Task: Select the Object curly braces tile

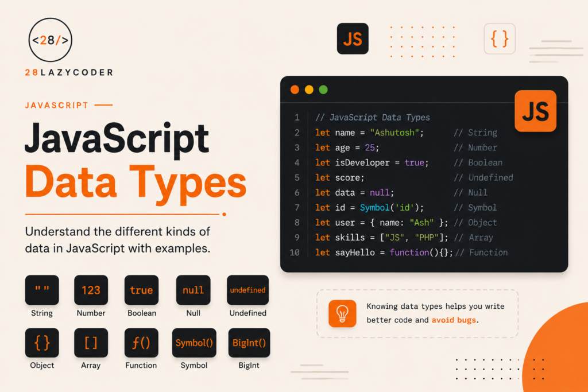Action: pos(42,343)
